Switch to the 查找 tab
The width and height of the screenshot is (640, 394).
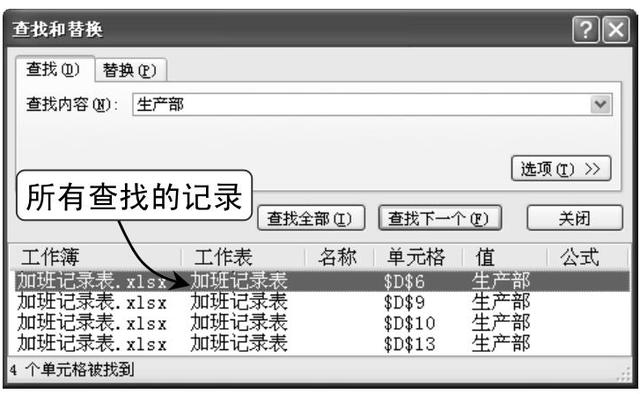pyautogui.click(x=54, y=69)
